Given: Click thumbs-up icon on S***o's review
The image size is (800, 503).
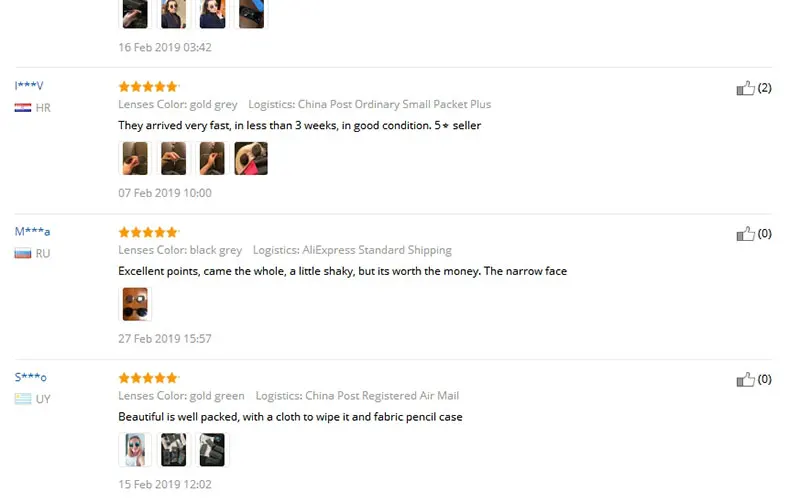Looking at the screenshot, I should click(745, 380).
